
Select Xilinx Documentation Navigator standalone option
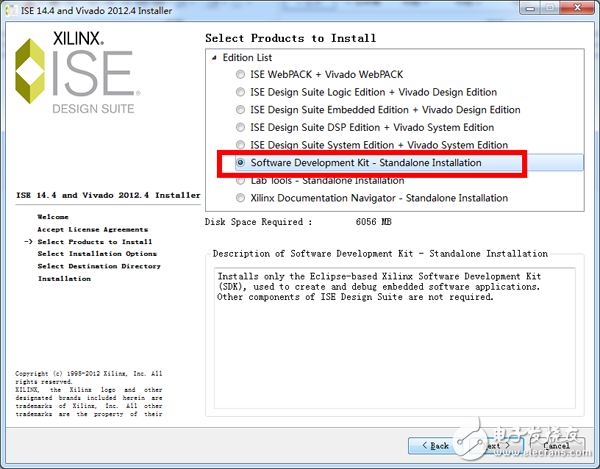(240, 198)
